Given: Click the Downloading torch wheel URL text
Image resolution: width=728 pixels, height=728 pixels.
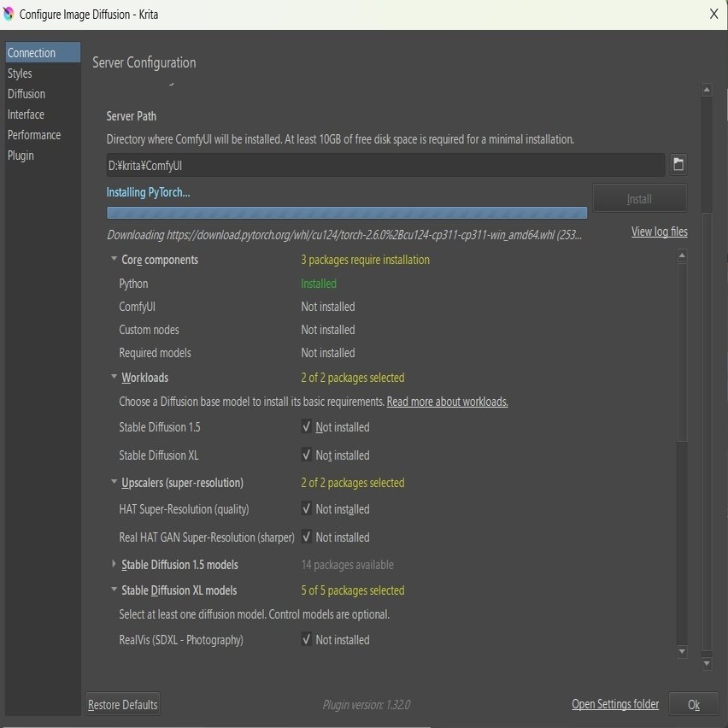Looking at the screenshot, I should [x=344, y=235].
